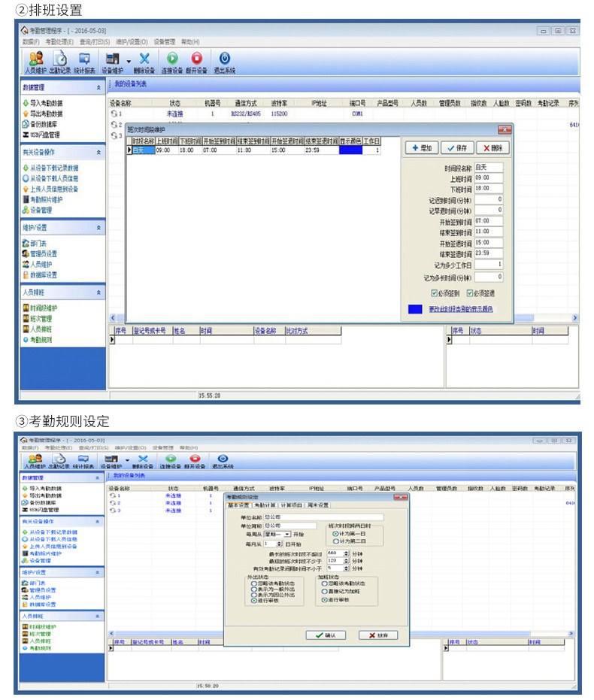Switch to the 考勤计算 tab
This screenshot has width=594, height=700.
point(265,505)
